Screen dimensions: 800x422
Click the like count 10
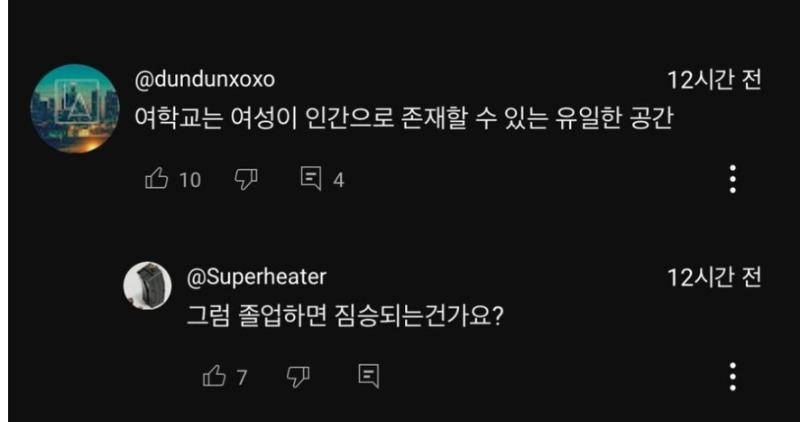[190, 180]
